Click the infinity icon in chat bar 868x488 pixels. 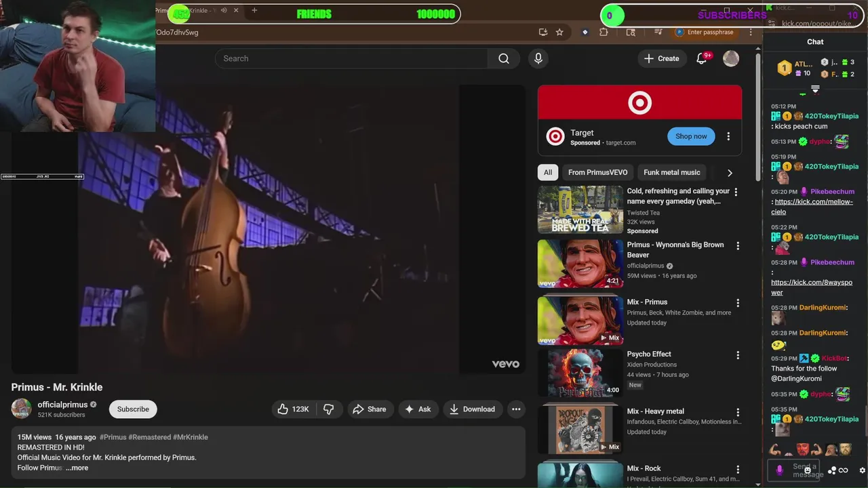tap(843, 470)
